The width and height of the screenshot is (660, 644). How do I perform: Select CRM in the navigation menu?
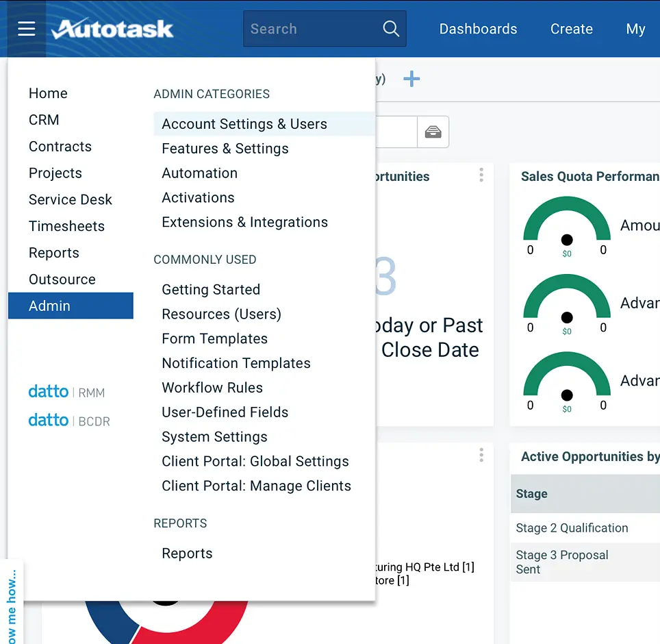(44, 120)
